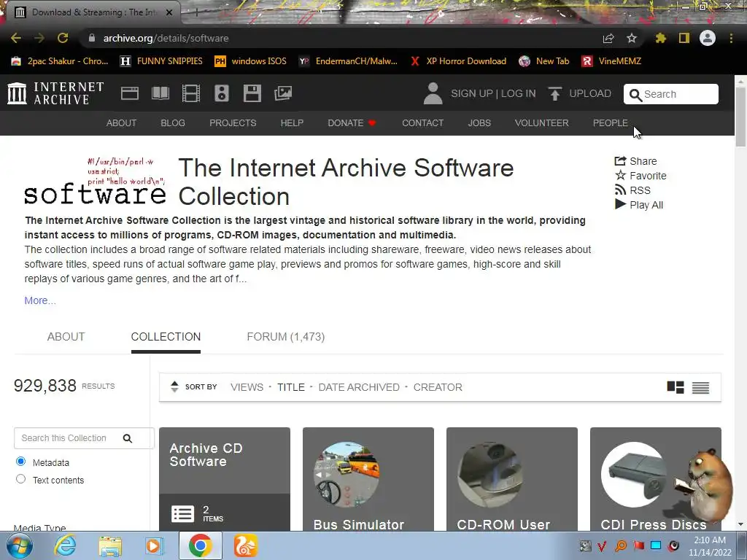Open PROJECTS in top navigation
The width and height of the screenshot is (747, 560).
tap(233, 122)
